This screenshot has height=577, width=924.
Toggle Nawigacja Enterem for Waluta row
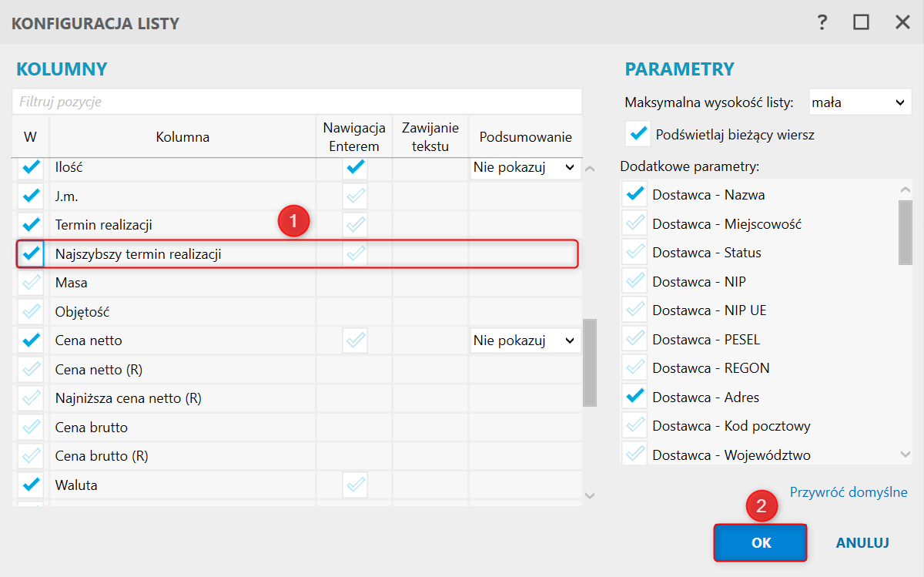coord(355,485)
